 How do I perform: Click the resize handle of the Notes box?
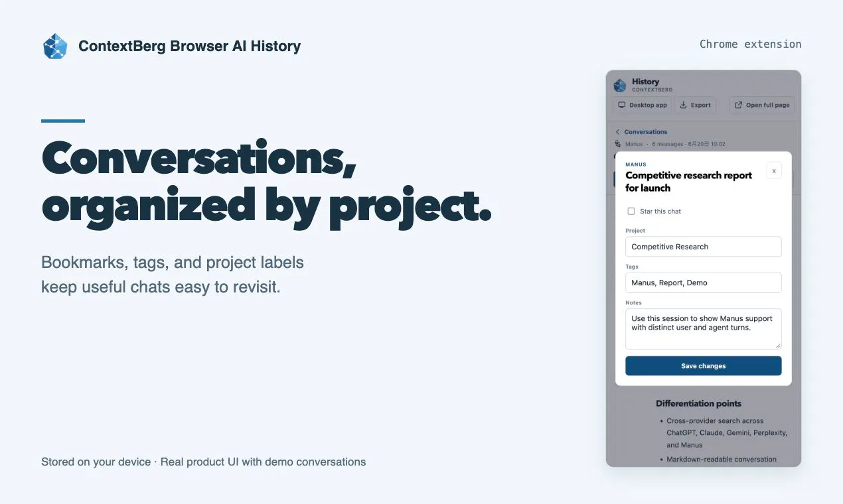[778, 346]
